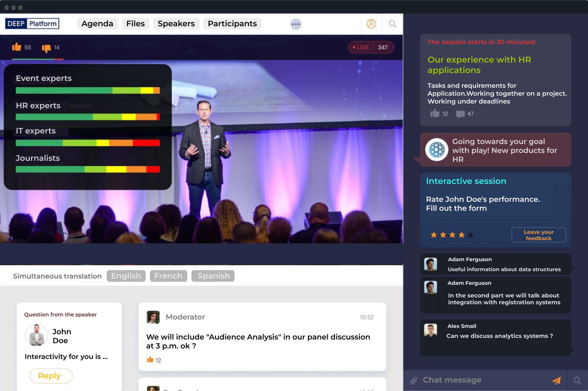This screenshot has height=391, width=588.
Task: Switch translation to French
Action: coord(168,276)
